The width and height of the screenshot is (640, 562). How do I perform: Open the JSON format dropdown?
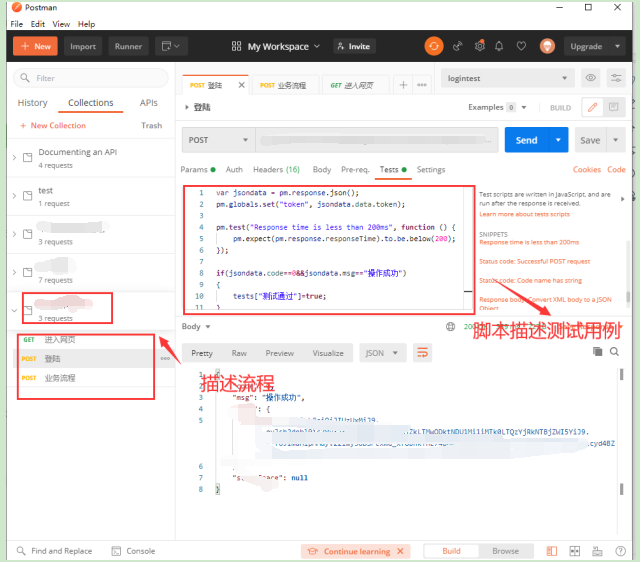tap(382, 353)
